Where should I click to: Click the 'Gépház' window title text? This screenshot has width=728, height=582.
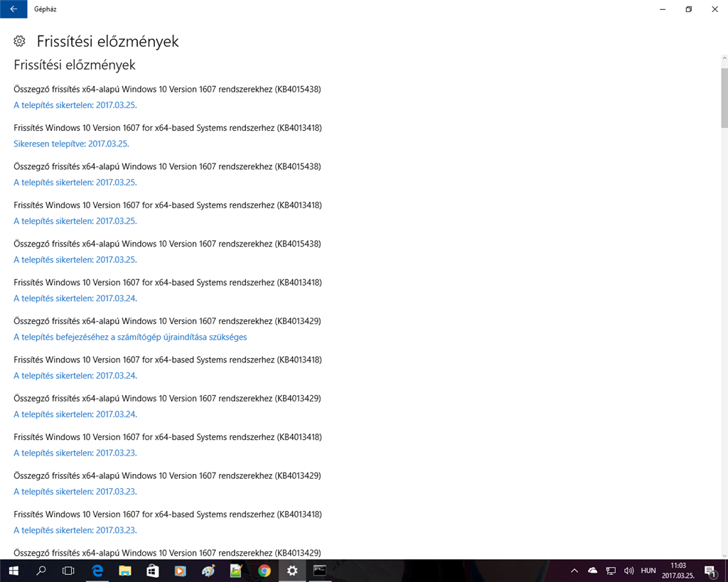point(45,9)
